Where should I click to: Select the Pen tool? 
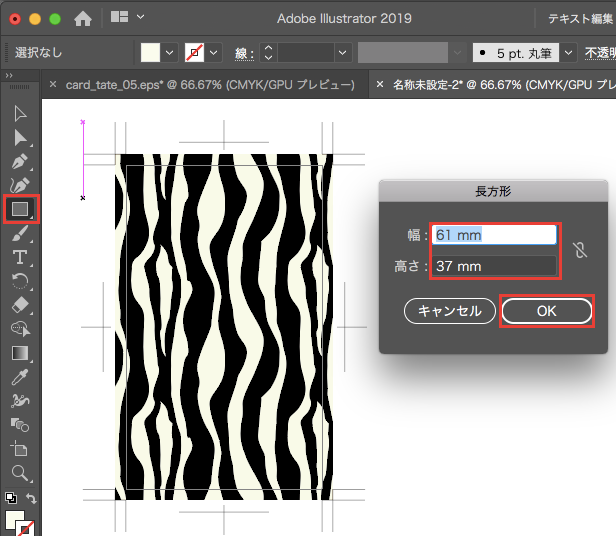(x=20, y=161)
